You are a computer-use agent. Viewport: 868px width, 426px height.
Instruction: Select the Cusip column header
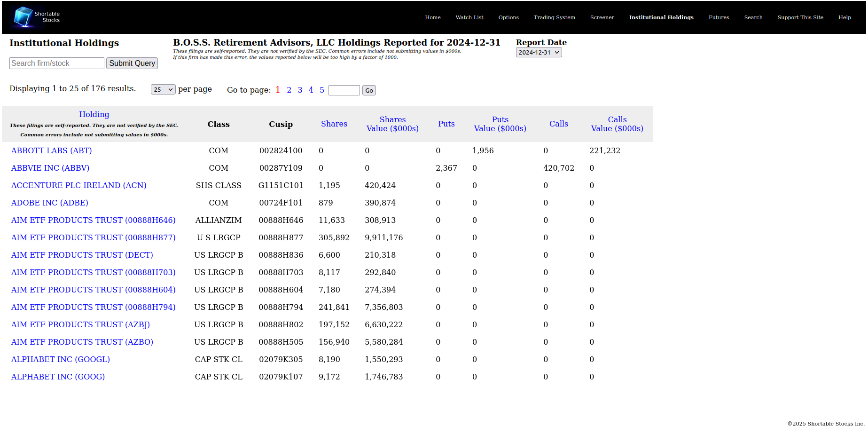click(x=281, y=124)
